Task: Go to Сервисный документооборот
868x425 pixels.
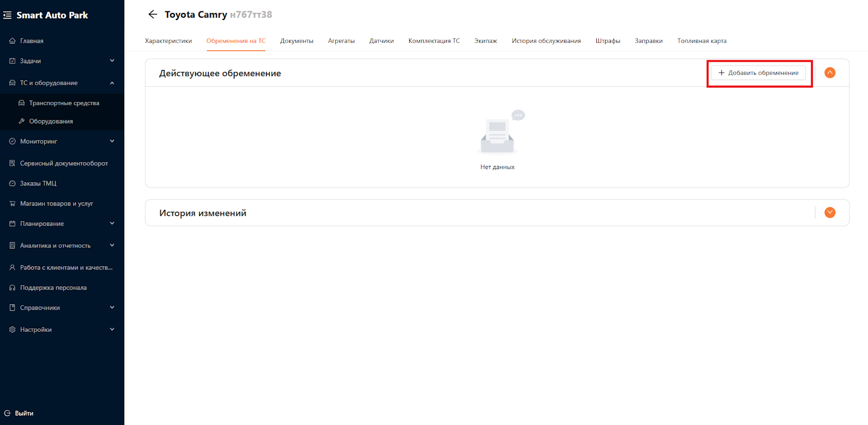Action: [63, 163]
